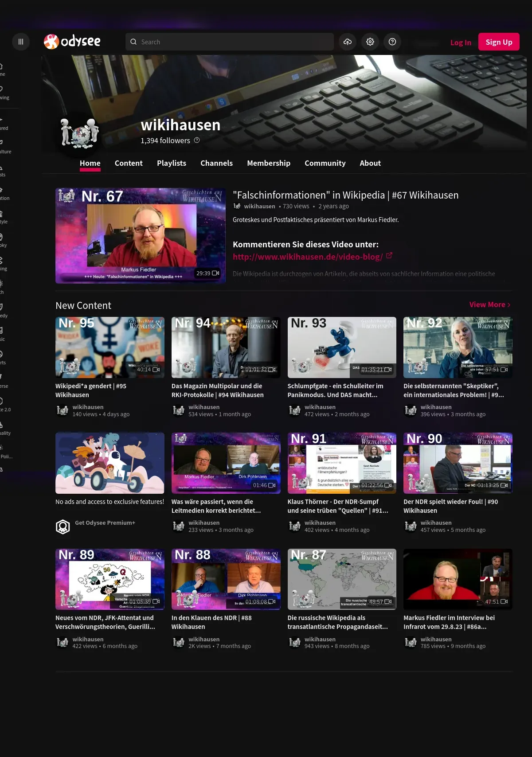Image resolution: width=532 pixels, height=757 pixels.
Task: Click the Odysee Premium+ badge icon
Action: (x=63, y=526)
